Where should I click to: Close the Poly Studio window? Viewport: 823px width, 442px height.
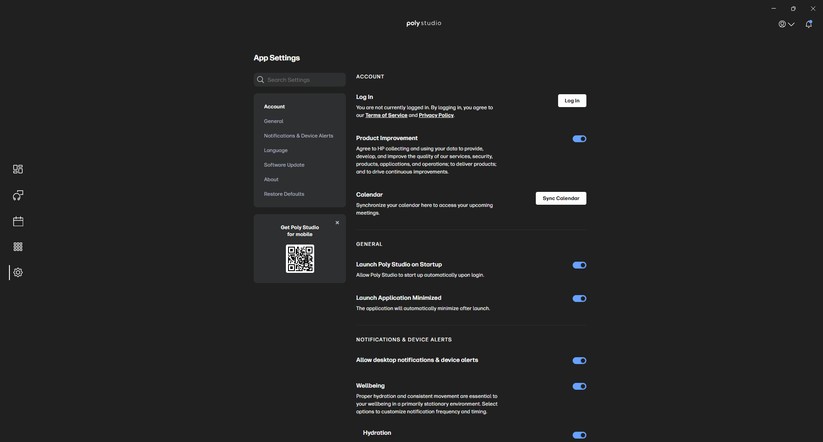tap(813, 8)
